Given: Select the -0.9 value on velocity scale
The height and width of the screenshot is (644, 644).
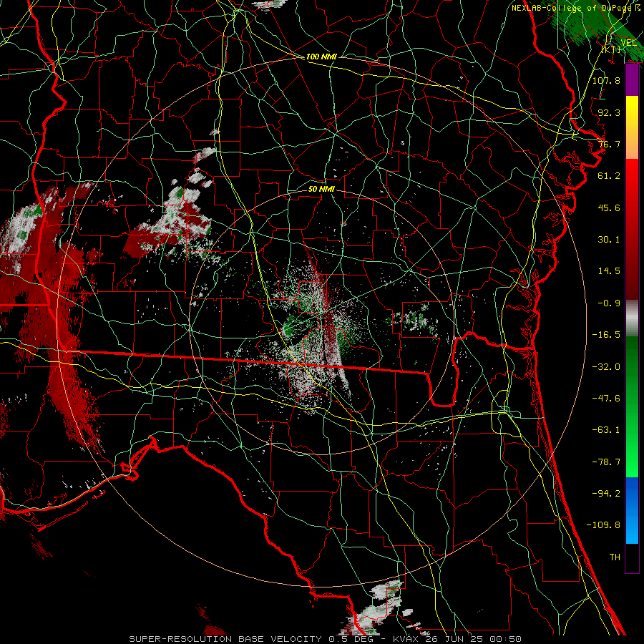Looking at the screenshot, I should pos(609,303).
